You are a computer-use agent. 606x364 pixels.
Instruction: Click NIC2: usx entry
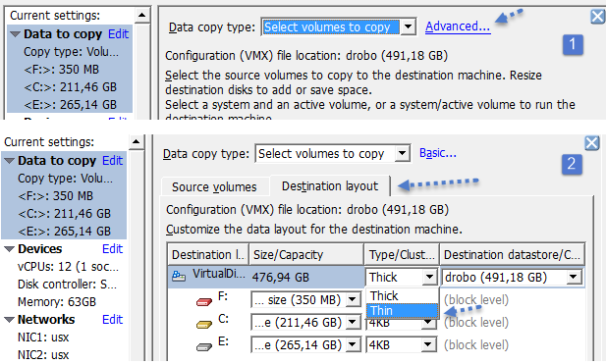(43, 354)
